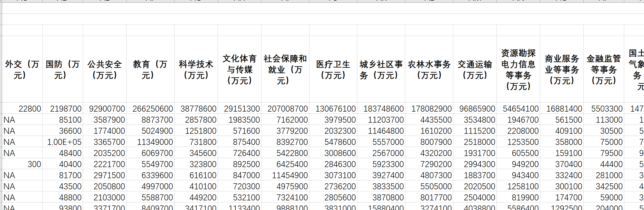
Task: Click the cell with 38778600
Action: (x=196, y=108)
